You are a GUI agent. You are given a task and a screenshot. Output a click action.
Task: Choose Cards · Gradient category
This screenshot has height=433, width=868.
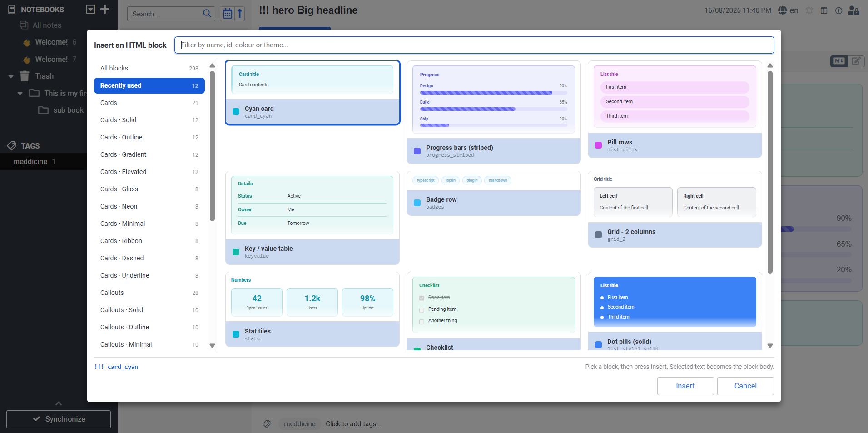149,154
